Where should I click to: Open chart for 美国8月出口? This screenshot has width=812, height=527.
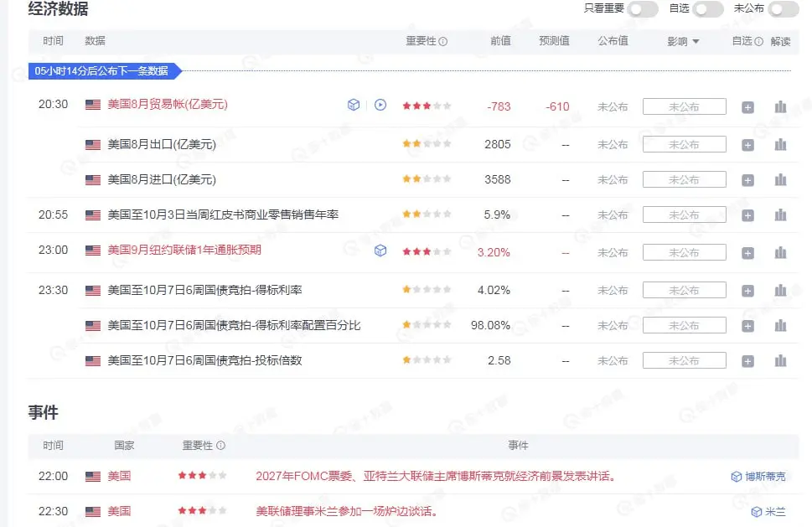[x=780, y=144]
